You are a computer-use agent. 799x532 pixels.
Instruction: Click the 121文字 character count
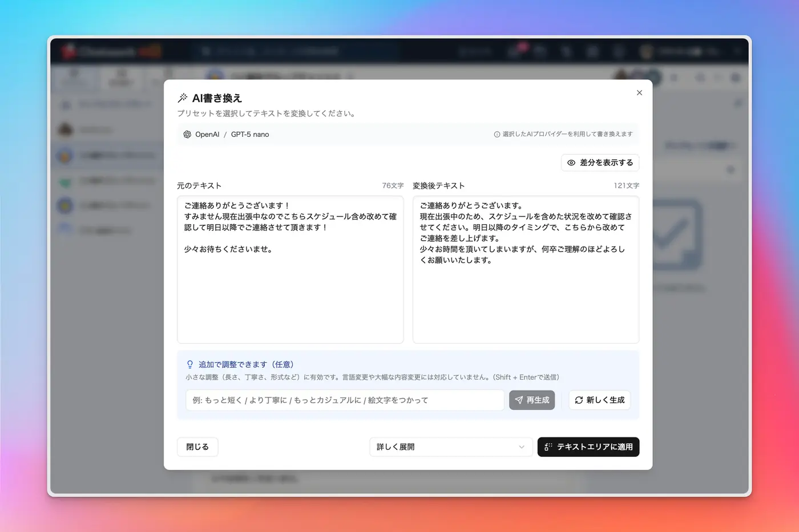(627, 186)
